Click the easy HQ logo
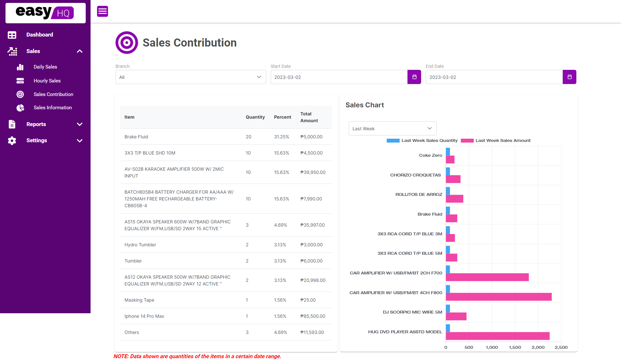Screen dimensions: 621x364 click(45, 13)
